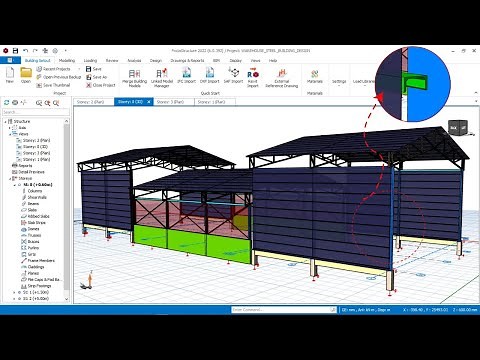This screenshot has height=360, width=480.
Task: Toggle the radio marker of St: 1 storey
Action: (20, 292)
